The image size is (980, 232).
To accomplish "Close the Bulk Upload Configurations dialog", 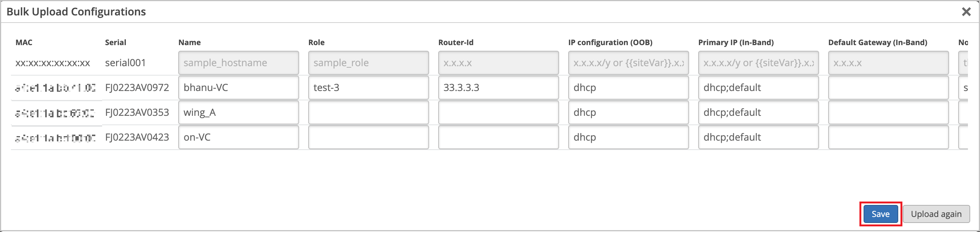I will point(966,12).
